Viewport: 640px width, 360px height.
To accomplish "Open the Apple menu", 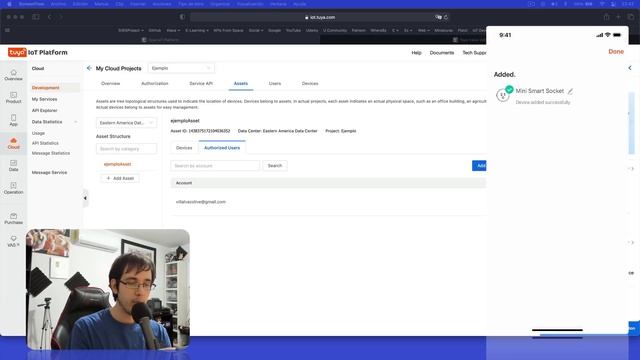I will point(9,4).
